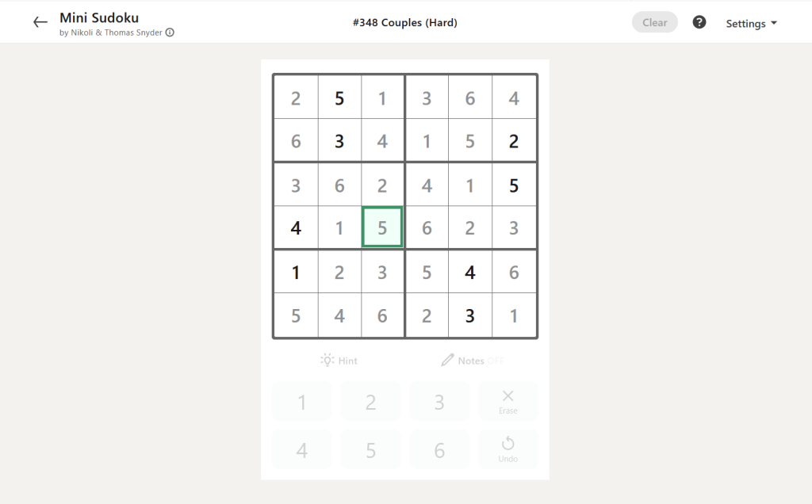
Task: Select number 5 on the keypad
Action: pyautogui.click(x=371, y=449)
